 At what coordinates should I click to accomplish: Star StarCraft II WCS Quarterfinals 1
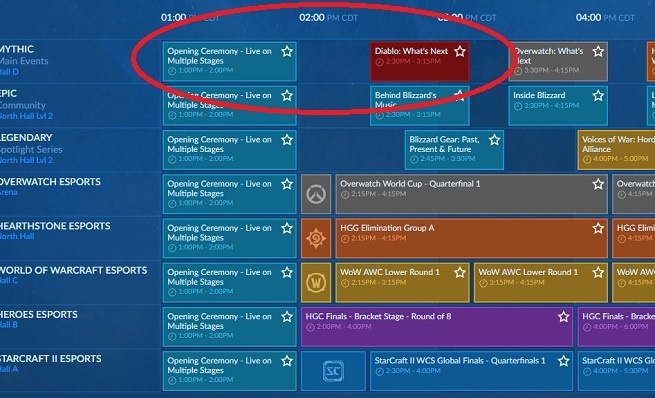pyautogui.click(x=564, y=361)
